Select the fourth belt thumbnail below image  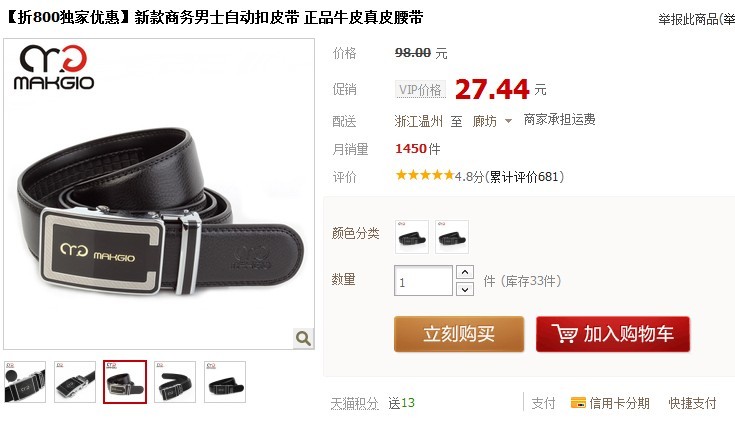(175, 382)
